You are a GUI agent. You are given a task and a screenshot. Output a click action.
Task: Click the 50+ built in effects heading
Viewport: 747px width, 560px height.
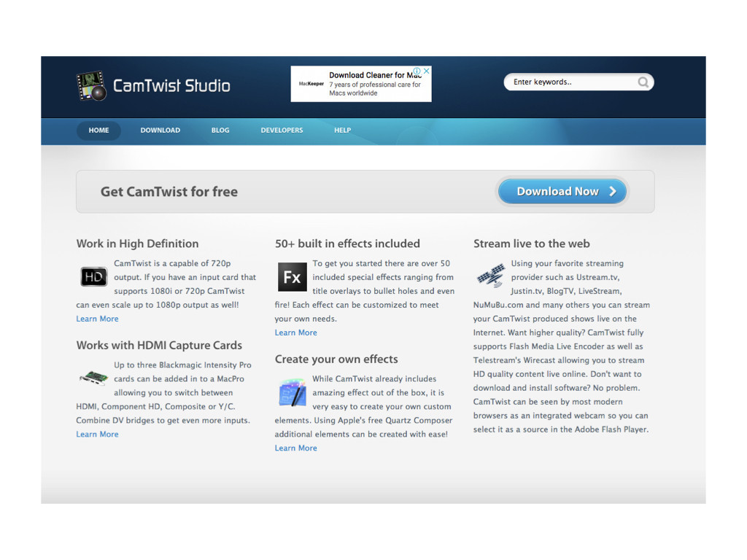pos(347,244)
